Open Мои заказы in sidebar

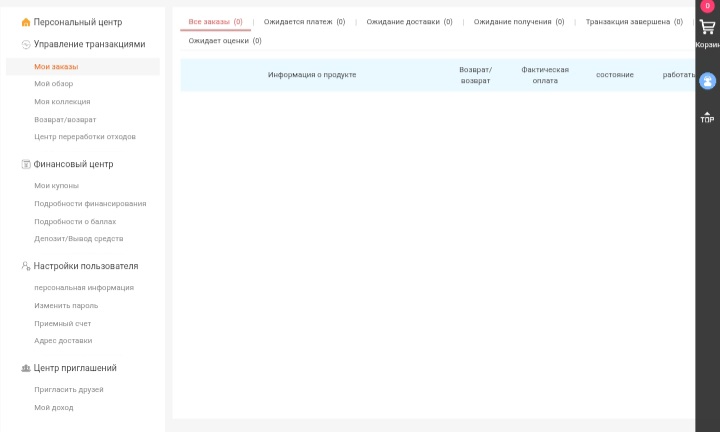(x=56, y=67)
